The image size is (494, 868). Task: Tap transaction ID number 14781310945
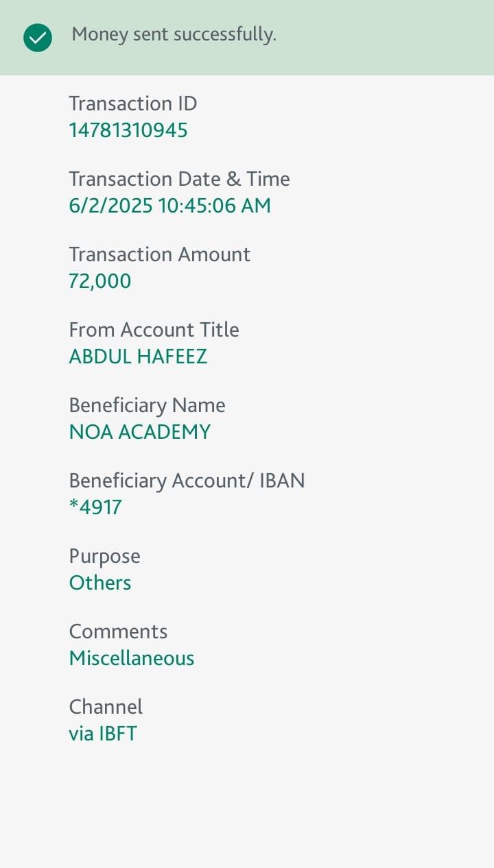[128, 130]
